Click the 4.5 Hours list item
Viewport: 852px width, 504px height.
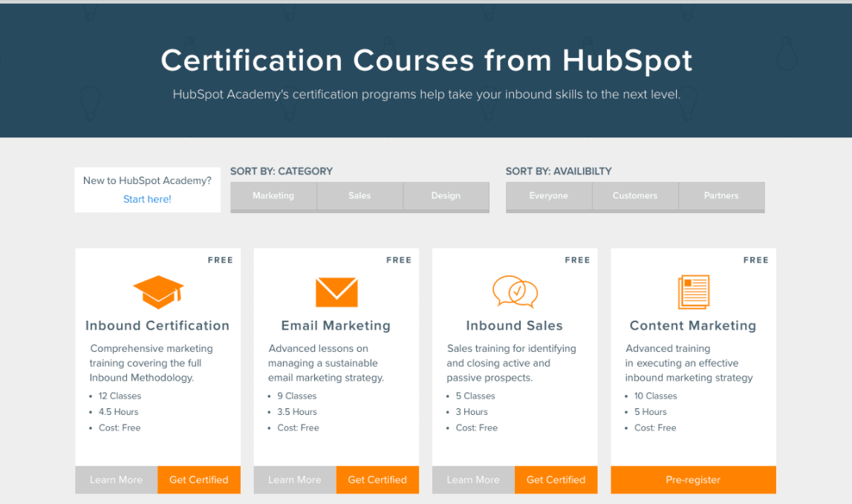coord(118,412)
